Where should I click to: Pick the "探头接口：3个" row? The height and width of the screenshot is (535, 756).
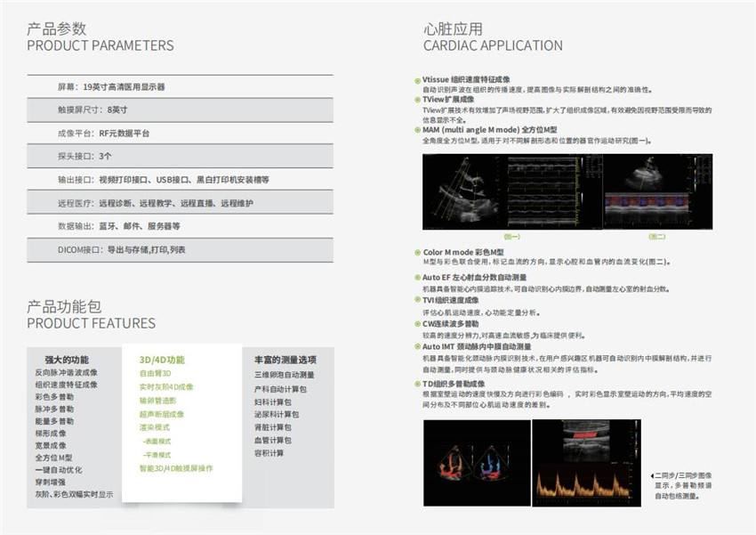tap(180, 157)
